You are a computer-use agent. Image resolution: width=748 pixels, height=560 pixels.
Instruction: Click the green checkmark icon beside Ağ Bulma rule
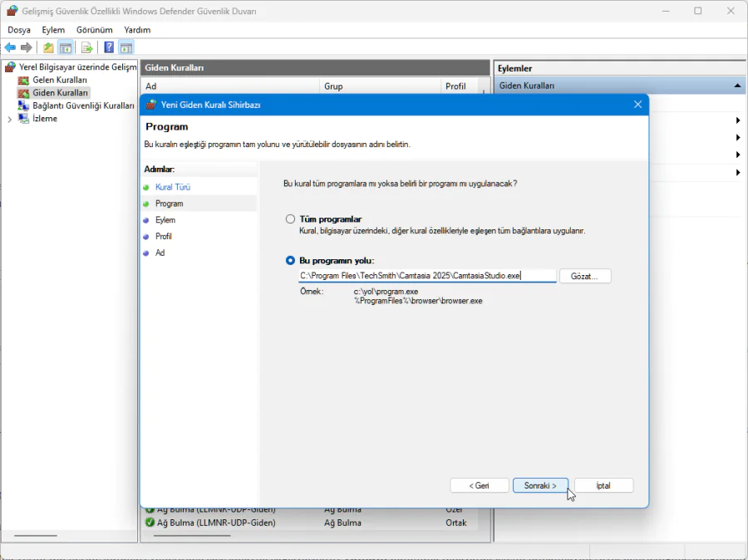tap(150, 523)
